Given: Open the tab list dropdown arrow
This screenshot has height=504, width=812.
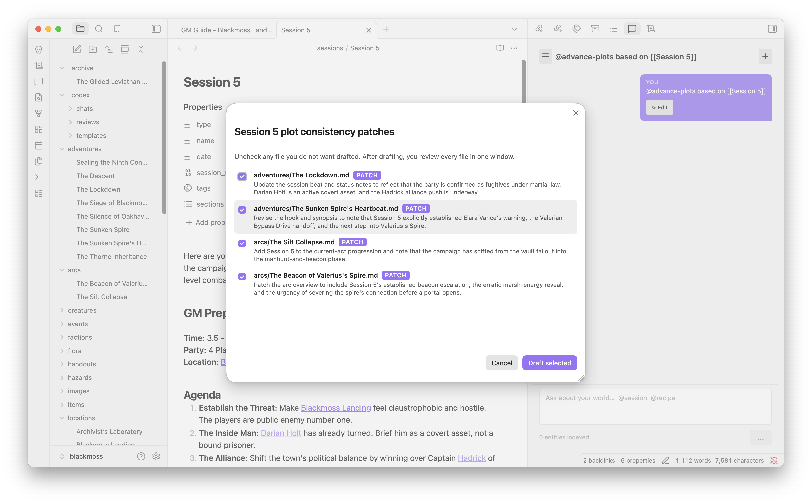Looking at the screenshot, I should click(515, 29).
